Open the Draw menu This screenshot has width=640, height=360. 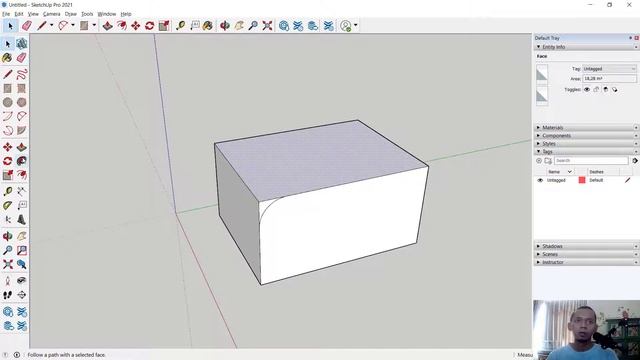(x=71, y=14)
